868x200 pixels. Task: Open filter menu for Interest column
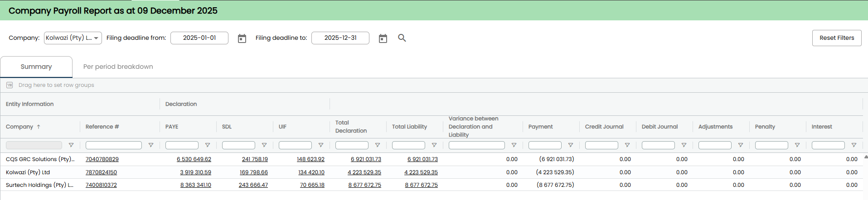pos(854,145)
